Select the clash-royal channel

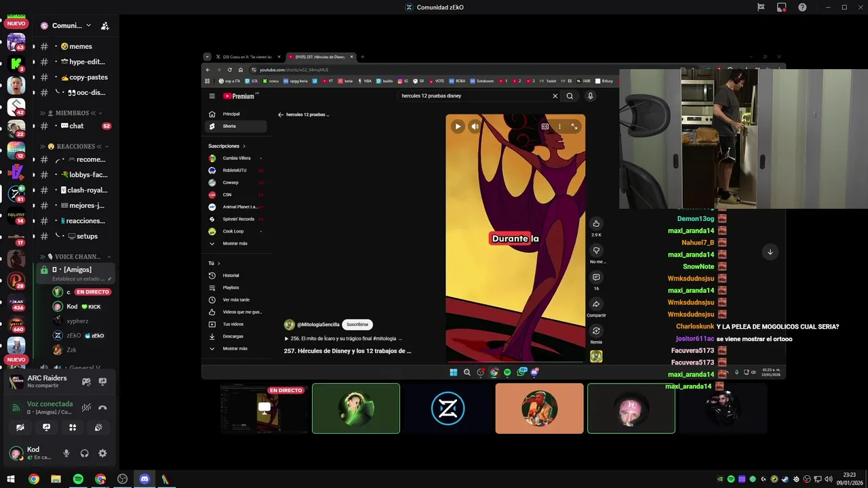point(75,190)
